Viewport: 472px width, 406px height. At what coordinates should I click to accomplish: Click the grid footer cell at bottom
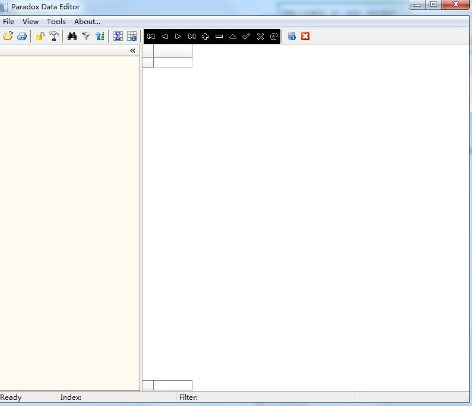tap(173, 385)
